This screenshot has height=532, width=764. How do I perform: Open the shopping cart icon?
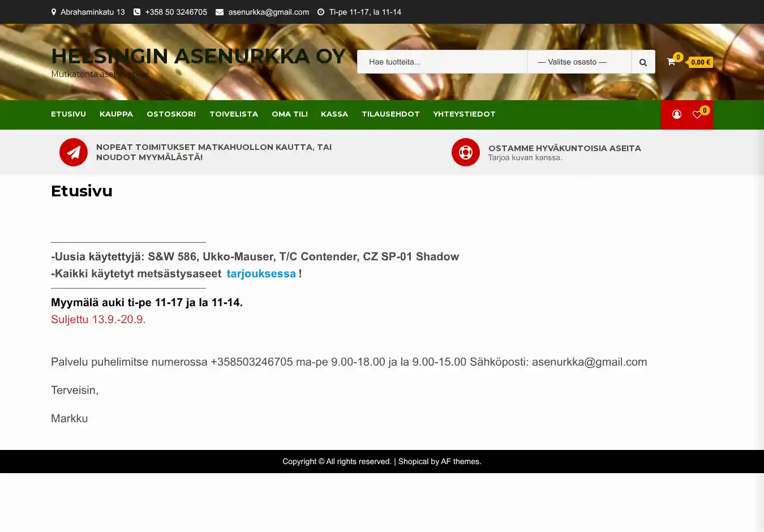click(x=671, y=62)
